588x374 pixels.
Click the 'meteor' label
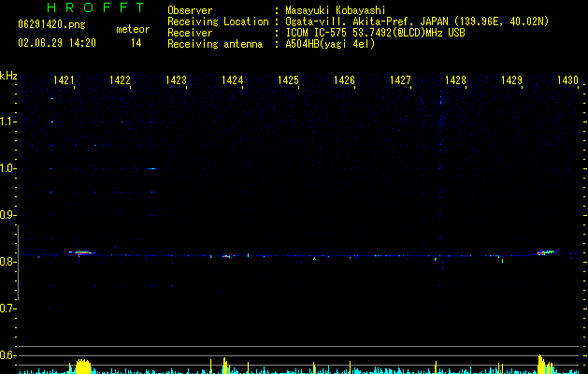tap(133, 29)
